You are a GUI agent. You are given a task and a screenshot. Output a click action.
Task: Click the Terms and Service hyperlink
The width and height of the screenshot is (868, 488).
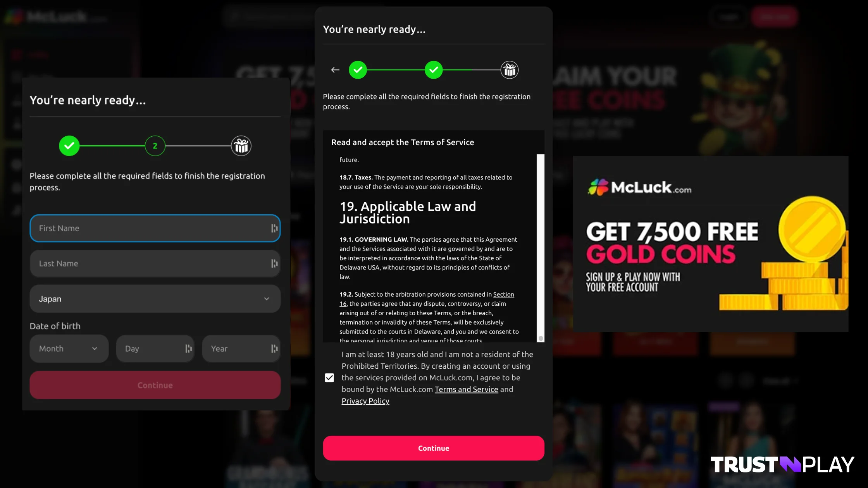pyautogui.click(x=466, y=389)
